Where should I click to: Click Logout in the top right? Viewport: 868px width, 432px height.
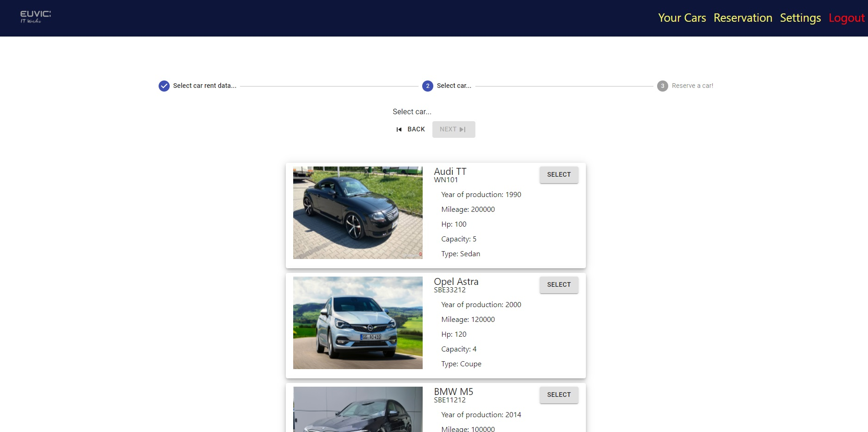click(846, 18)
